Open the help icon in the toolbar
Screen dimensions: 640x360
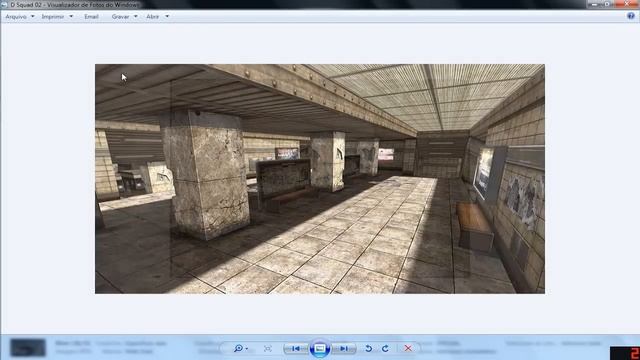click(631, 16)
